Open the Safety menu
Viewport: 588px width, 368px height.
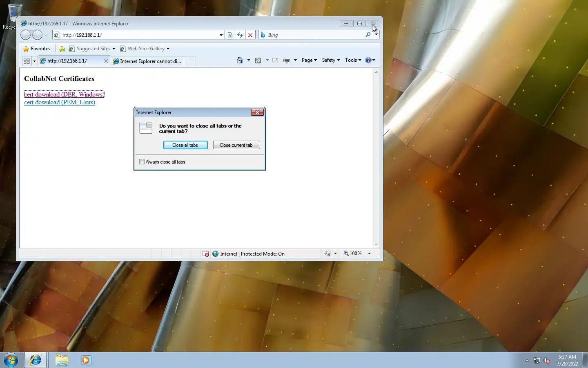click(331, 60)
